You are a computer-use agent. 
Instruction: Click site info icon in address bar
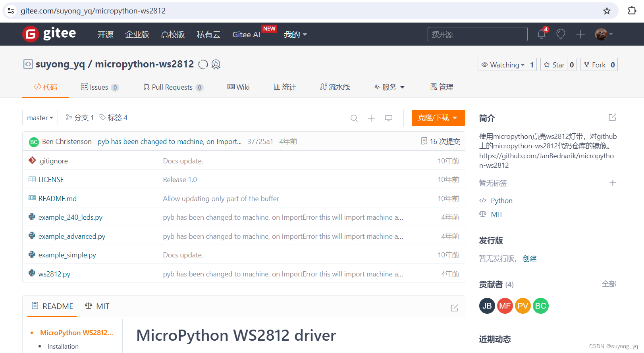point(11,11)
